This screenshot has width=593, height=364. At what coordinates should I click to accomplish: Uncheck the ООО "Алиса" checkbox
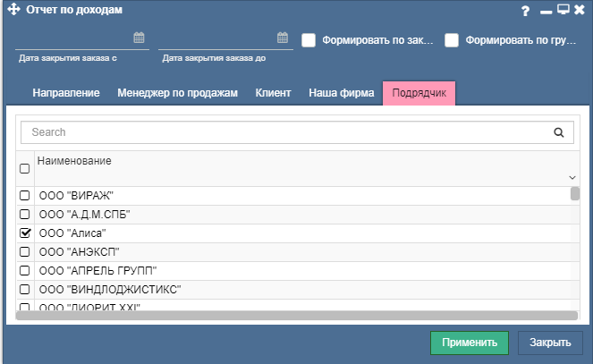[x=25, y=233]
